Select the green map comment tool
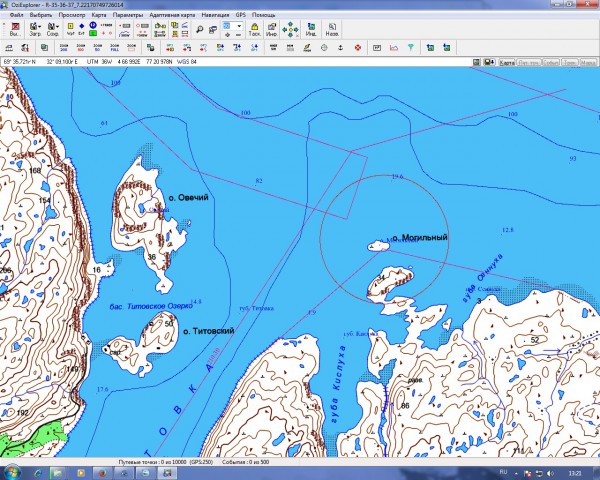The width and height of the screenshot is (600, 480). pos(93,33)
